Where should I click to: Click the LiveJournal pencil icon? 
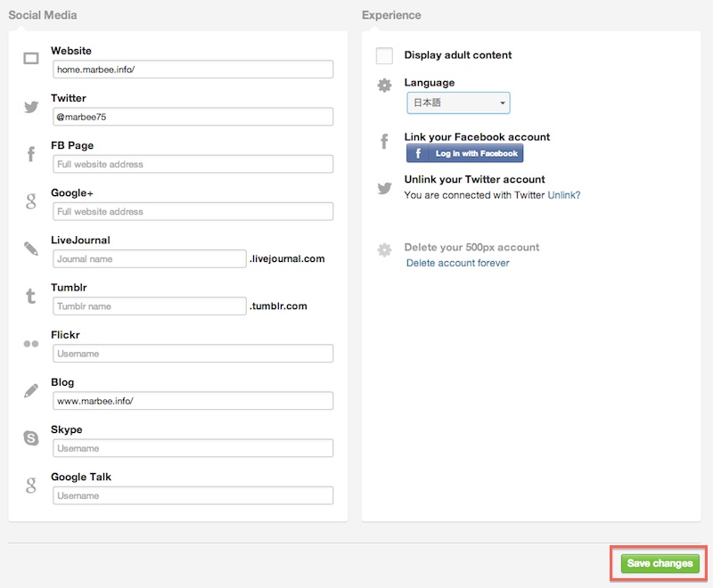[31, 249]
